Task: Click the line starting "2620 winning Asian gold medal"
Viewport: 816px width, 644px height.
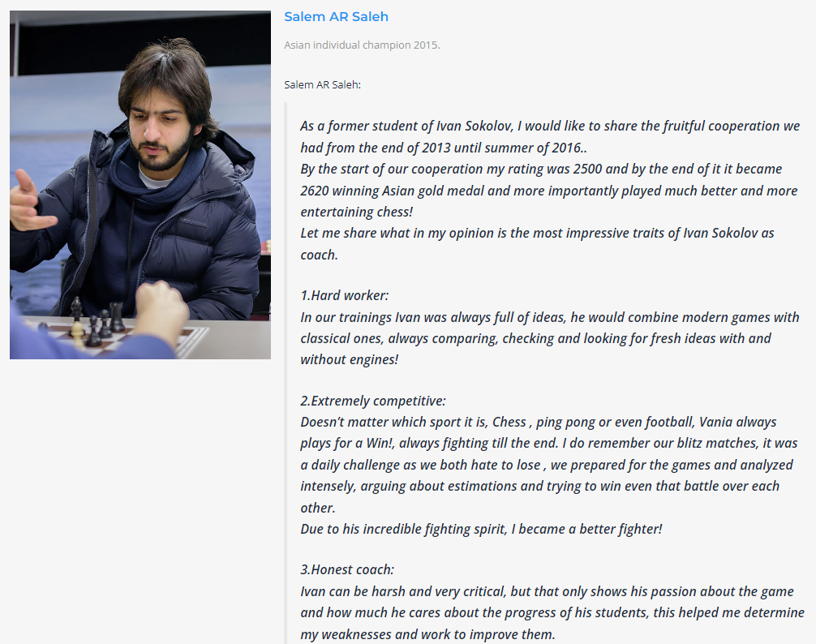Action: 548,191
